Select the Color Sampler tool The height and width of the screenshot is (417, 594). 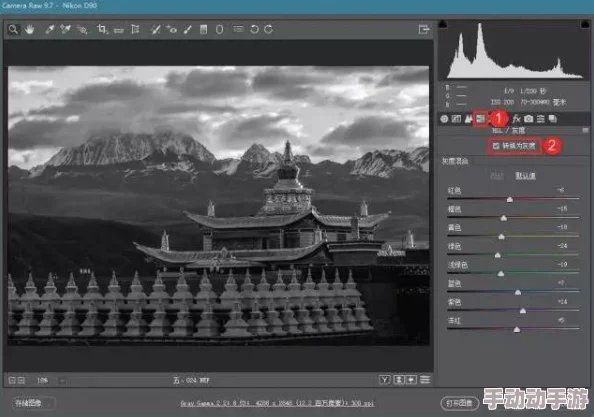pos(65,29)
